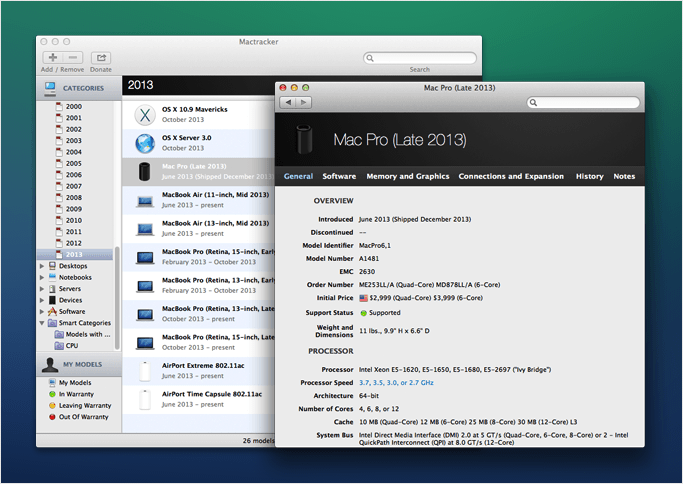Image resolution: width=683 pixels, height=484 pixels.
Task: Expand the Desktops disclosure triangle
Action: 42,266
